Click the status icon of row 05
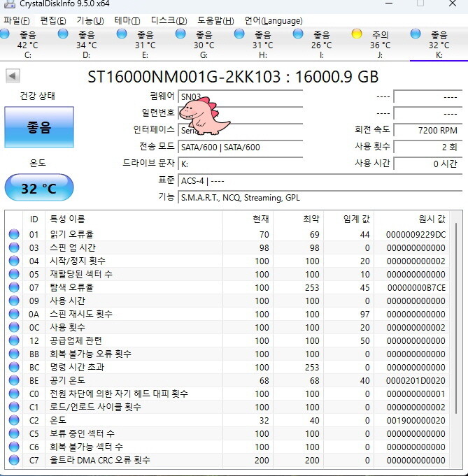This screenshot has width=468, height=476. [14, 274]
